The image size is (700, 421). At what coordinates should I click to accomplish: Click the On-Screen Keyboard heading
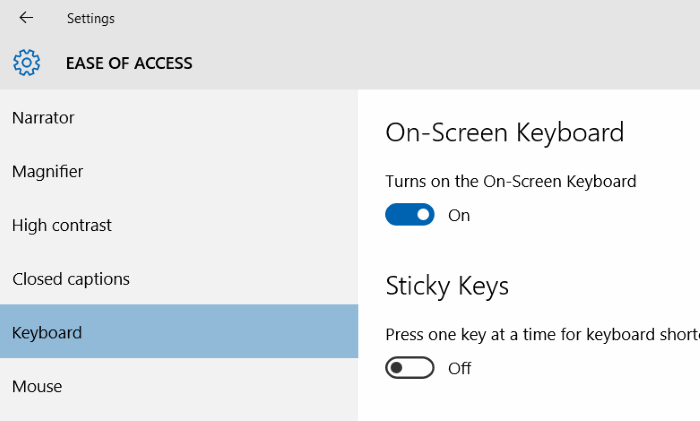(x=504, y=133)
